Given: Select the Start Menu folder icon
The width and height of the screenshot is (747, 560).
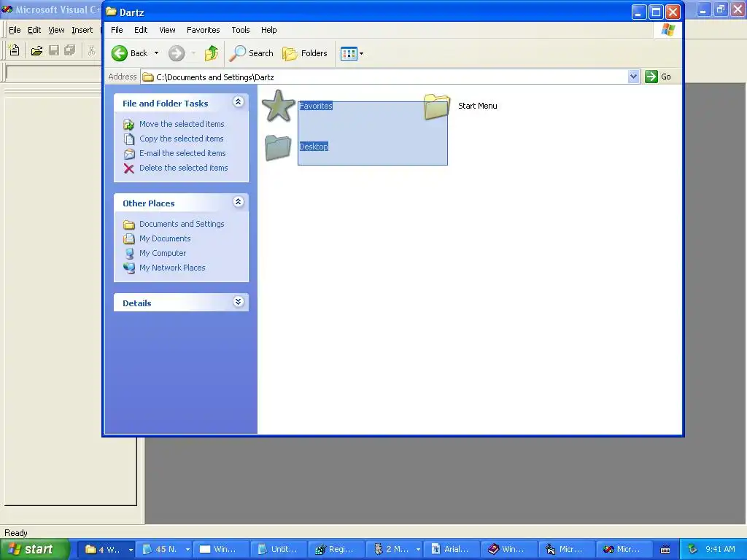Looking at the screenshot, I should tap(437, 106).
